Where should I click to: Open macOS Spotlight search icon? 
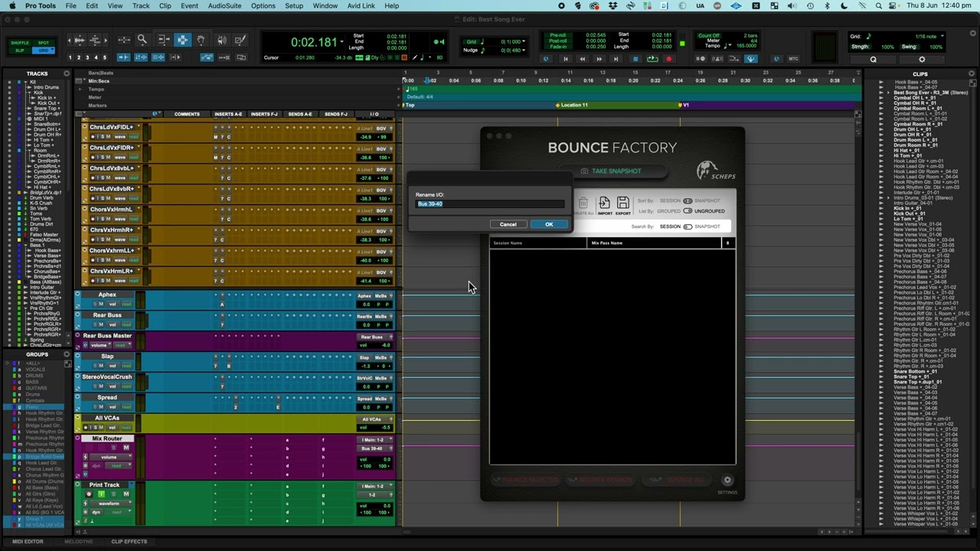pos(879,5)
